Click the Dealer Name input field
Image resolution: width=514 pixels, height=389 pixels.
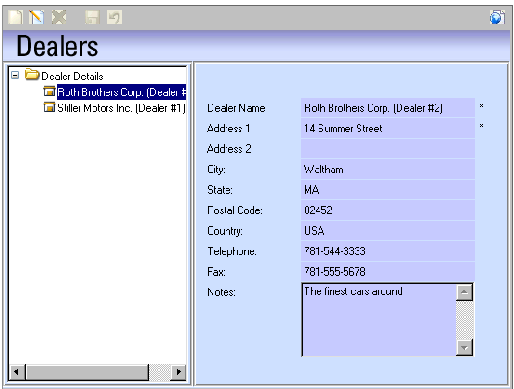point(388,108)
